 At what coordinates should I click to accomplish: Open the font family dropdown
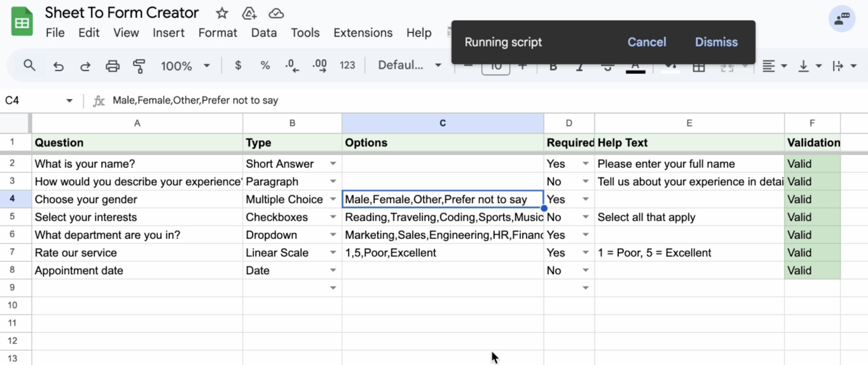coord(409,65)
